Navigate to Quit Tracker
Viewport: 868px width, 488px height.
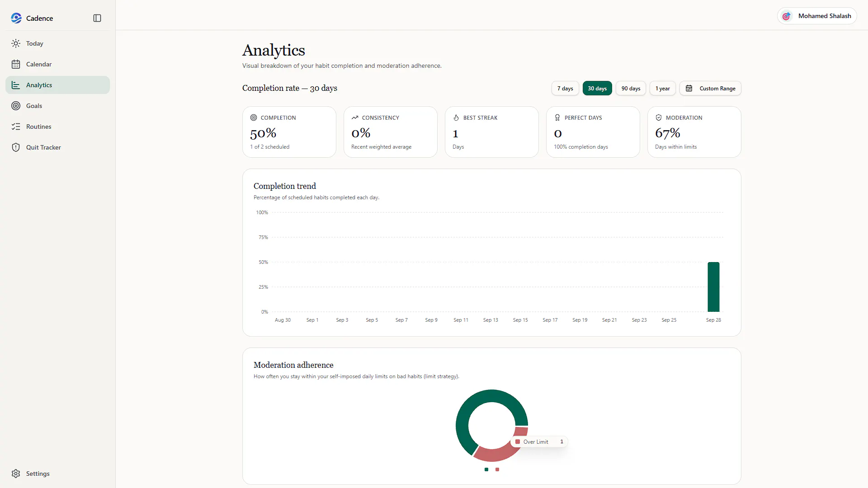point(57,147)
